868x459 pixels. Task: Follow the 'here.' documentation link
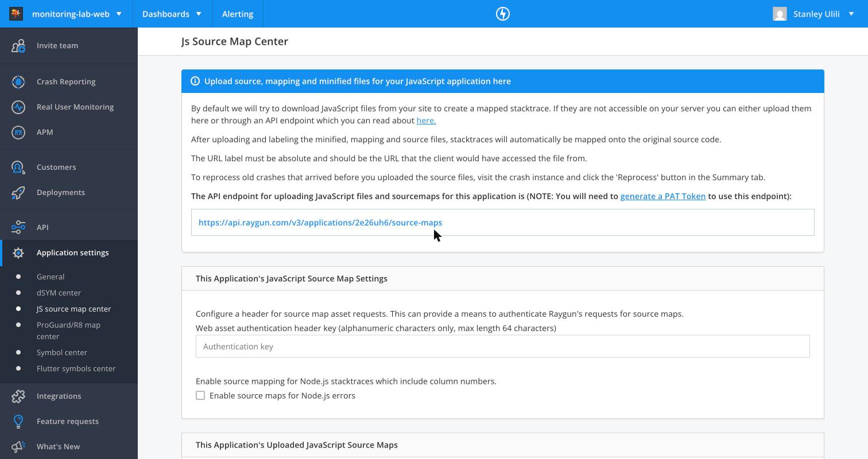[426, 120]
